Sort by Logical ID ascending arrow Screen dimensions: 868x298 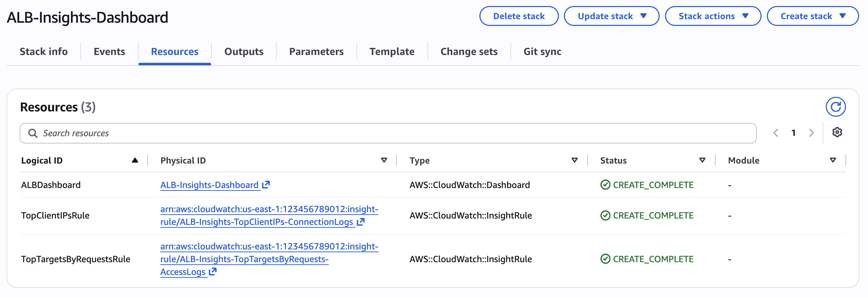pyautogui.click(x=135, y=160)
